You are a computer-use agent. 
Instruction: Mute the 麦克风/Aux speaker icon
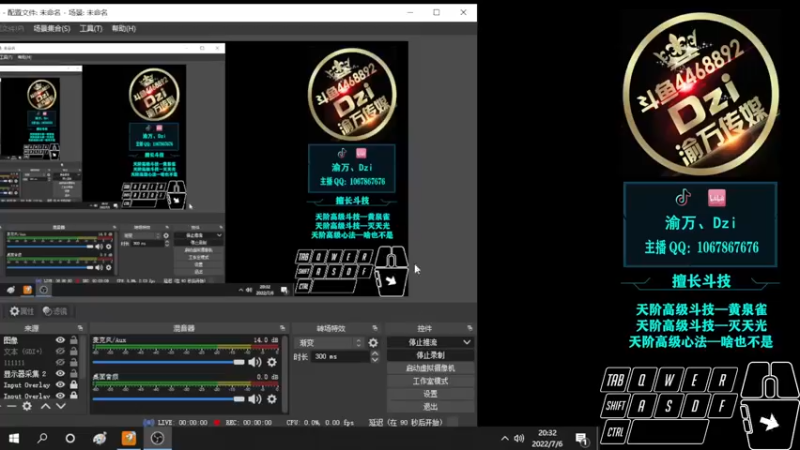click(x=255, y=362)
